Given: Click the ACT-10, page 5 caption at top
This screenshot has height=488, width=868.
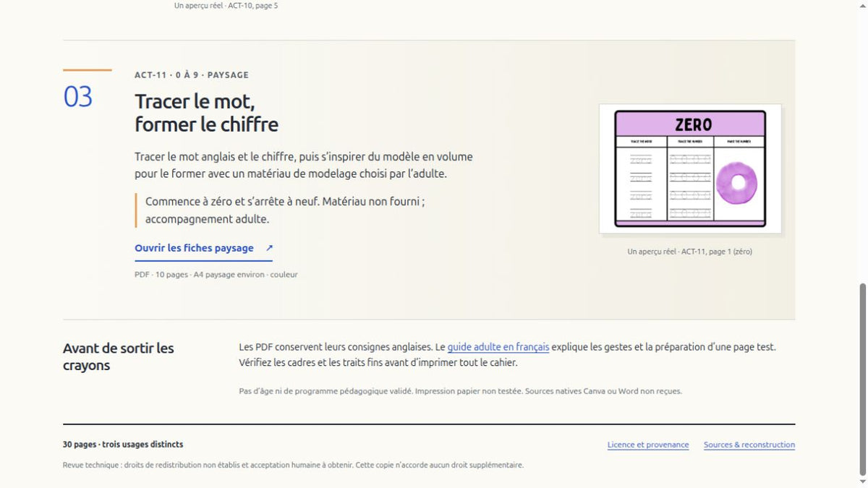Looking at the screenshot, I should (x=226, y=5).
